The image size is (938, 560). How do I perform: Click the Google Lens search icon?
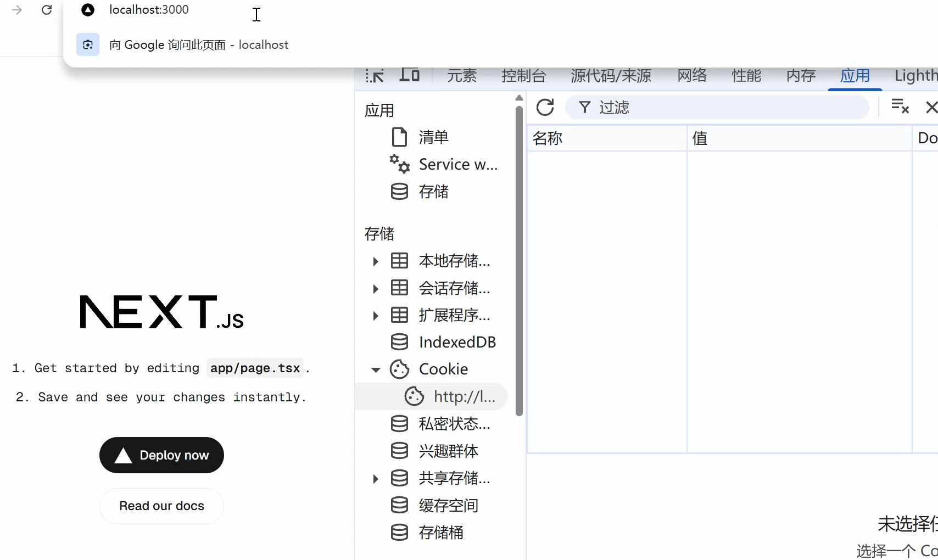88,45
